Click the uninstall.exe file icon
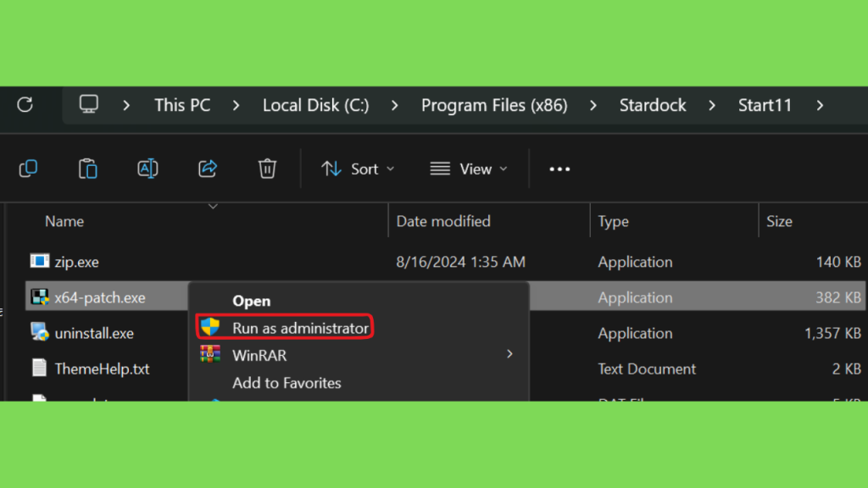This screenshot has width=868, height=488. [x=39, y=332]
